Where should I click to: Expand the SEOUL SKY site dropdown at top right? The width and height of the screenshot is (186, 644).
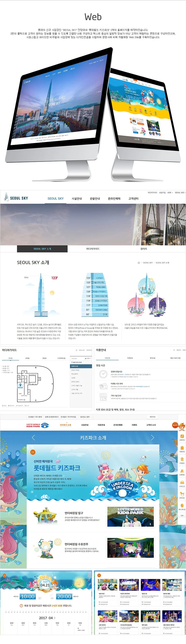pyautogui.click(x=180, y=193)
